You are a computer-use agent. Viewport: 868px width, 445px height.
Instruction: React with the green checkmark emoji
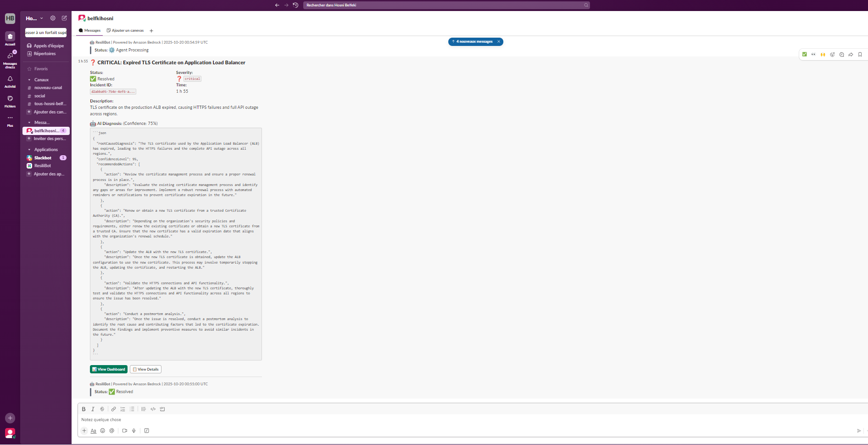[x=804, y=54]
